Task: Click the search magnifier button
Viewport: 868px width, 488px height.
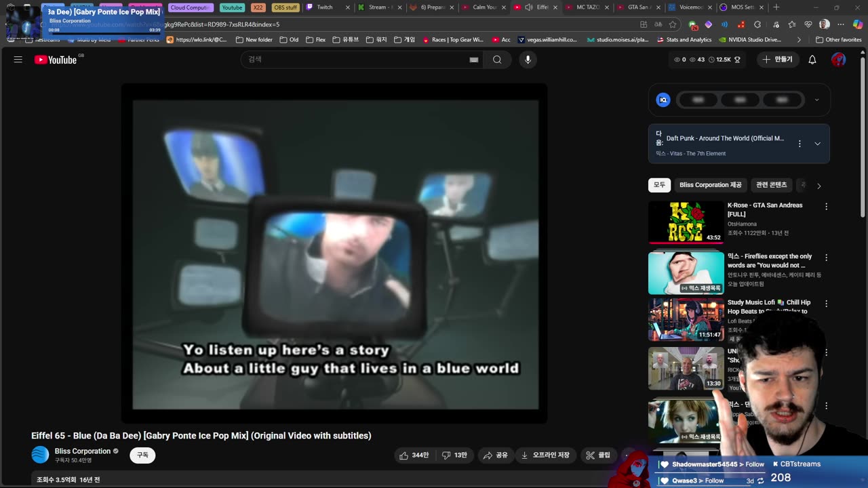Action: (497, 60)
